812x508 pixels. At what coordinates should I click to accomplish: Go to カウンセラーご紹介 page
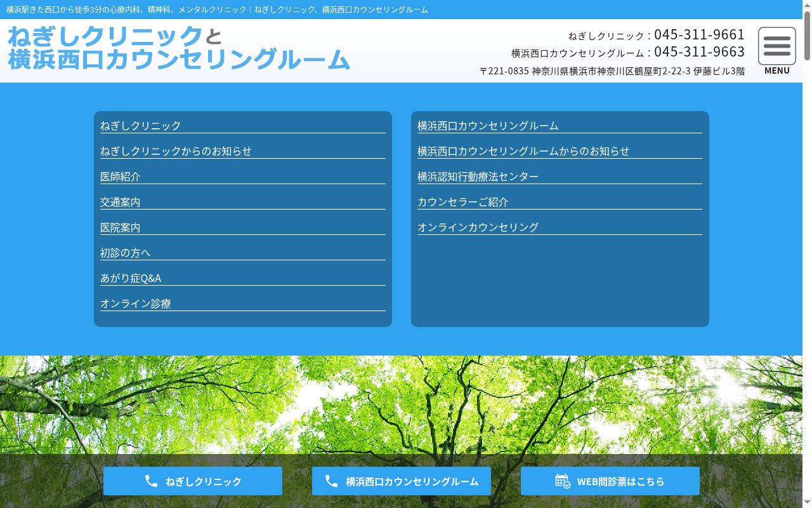pyautogui.click(x=560, y=202)
